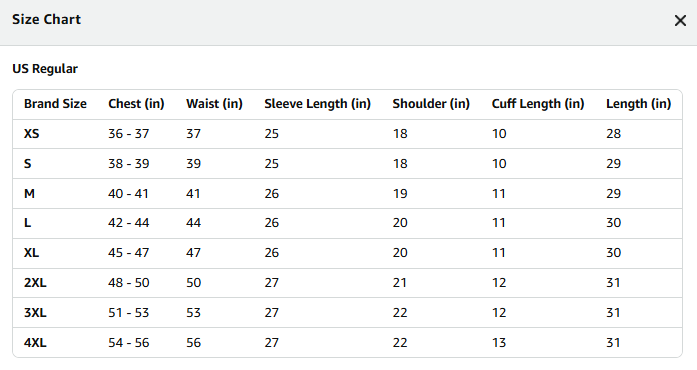Select the S size row label
Screen dimensions: 697x370
click(x=28, y=164)
